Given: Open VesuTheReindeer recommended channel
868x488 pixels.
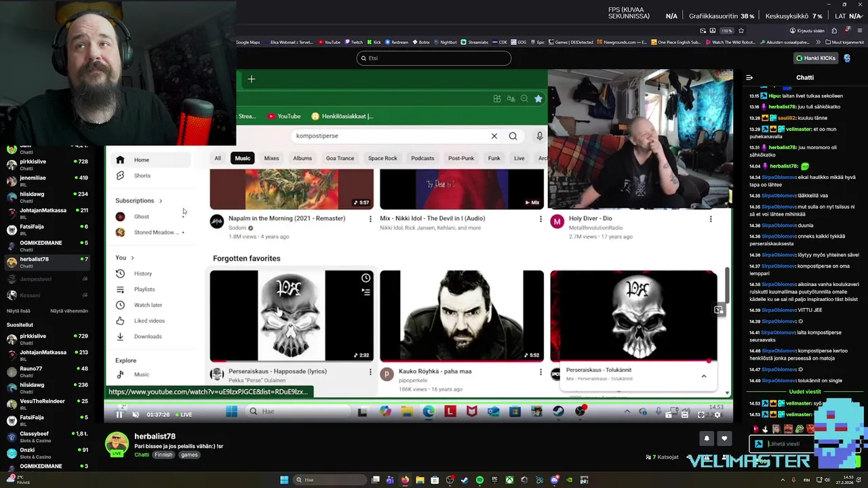Looking at the screenshot, I should tap(46, 405).
